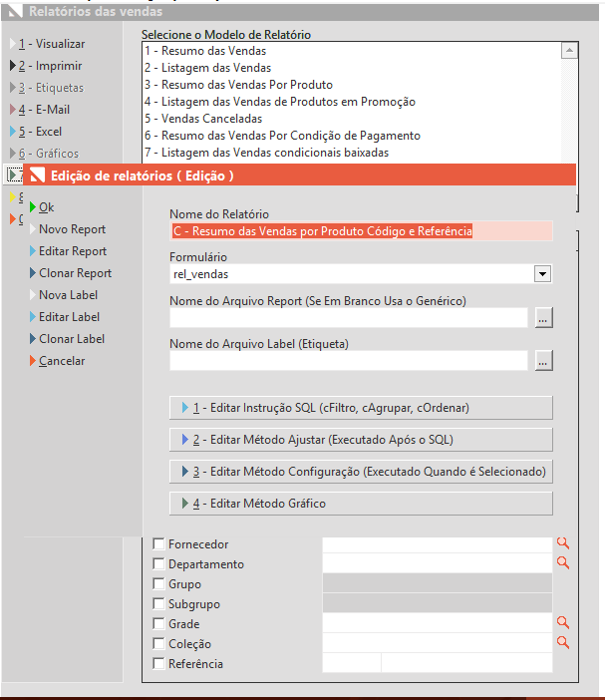605x700 pixels.
Task: Click the Departamento search magnifier
Action: (563, 563)
